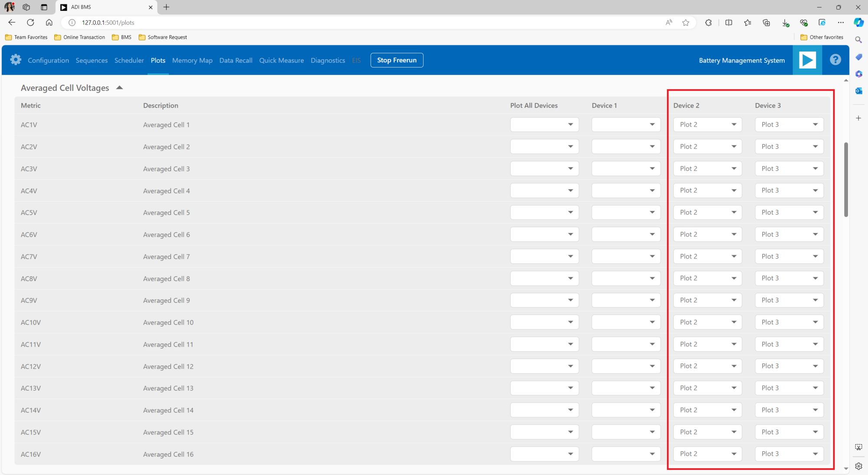The height and width of the screenshot is (475, 868).
Task: Open Outlook from the Edge sidebar
Action: click(859, 91)
